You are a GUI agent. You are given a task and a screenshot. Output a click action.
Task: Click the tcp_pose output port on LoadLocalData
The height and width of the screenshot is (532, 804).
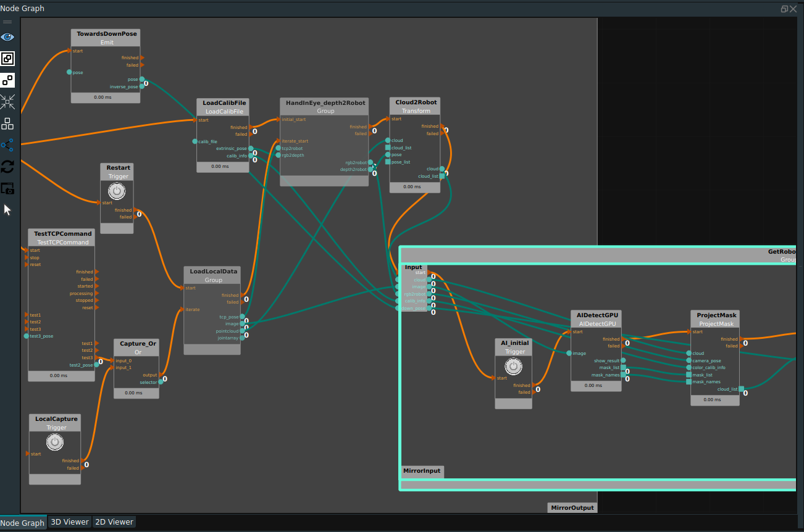243,317
